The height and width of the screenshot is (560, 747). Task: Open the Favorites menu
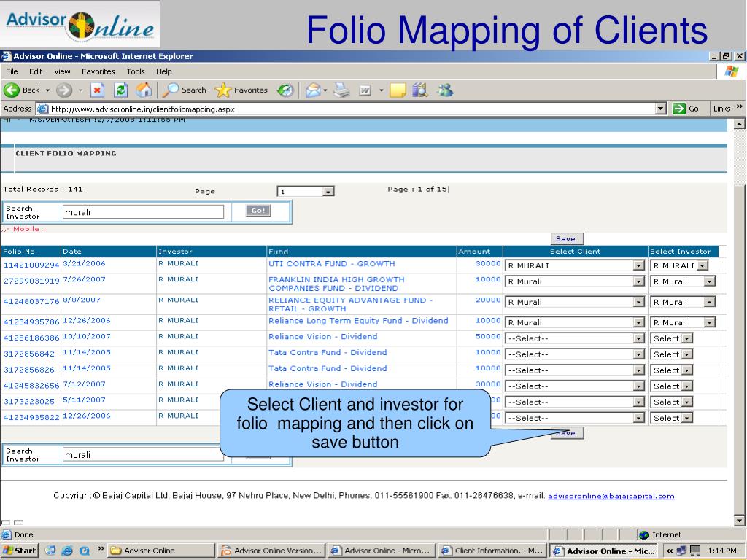click(x=98, y=71)
